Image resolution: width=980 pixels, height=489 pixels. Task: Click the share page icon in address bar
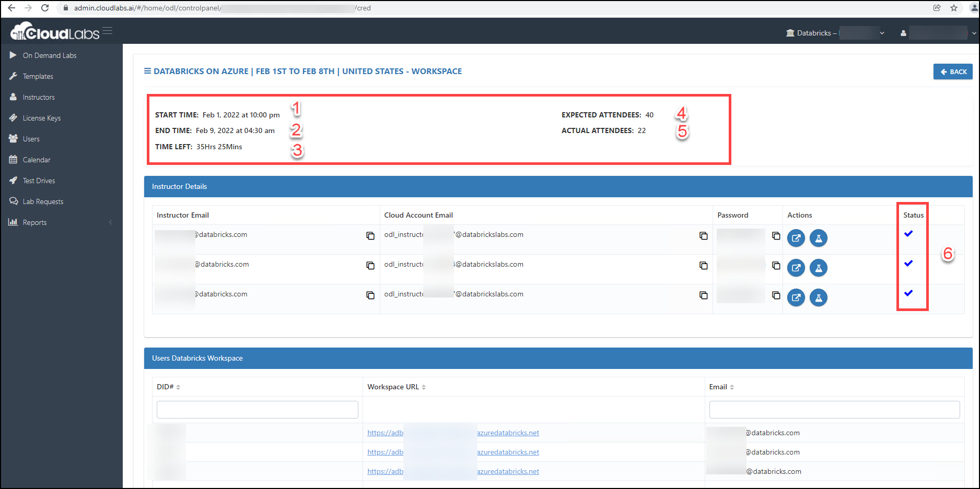pos(937,8)
